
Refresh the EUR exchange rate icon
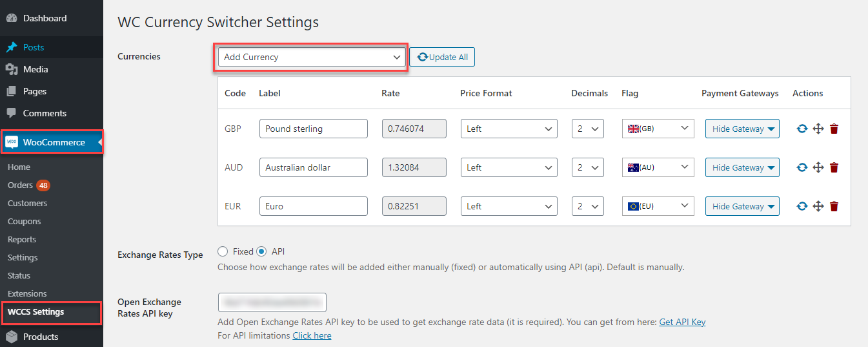coord(802,206)
